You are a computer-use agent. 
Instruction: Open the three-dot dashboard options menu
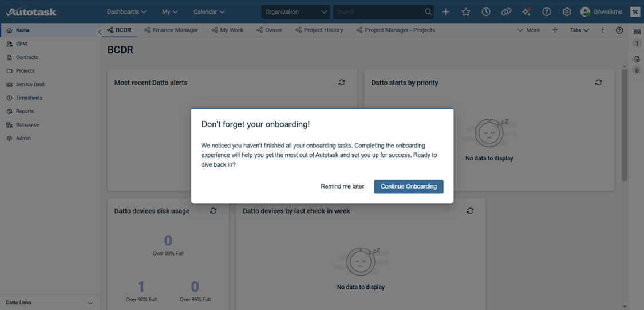603,30
